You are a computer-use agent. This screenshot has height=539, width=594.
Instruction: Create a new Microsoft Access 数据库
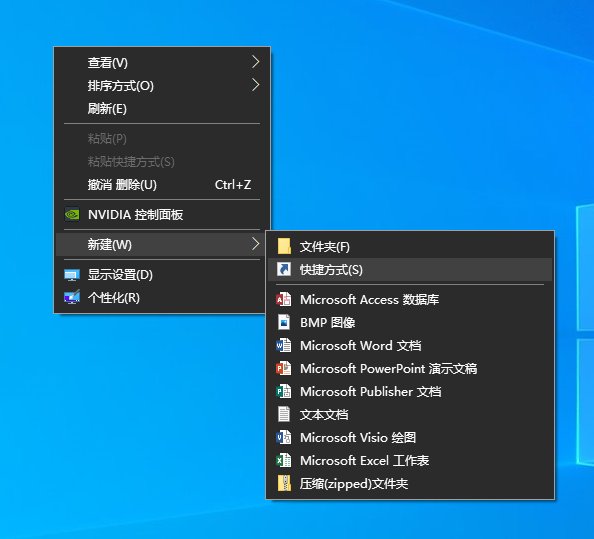coord(410,300)
